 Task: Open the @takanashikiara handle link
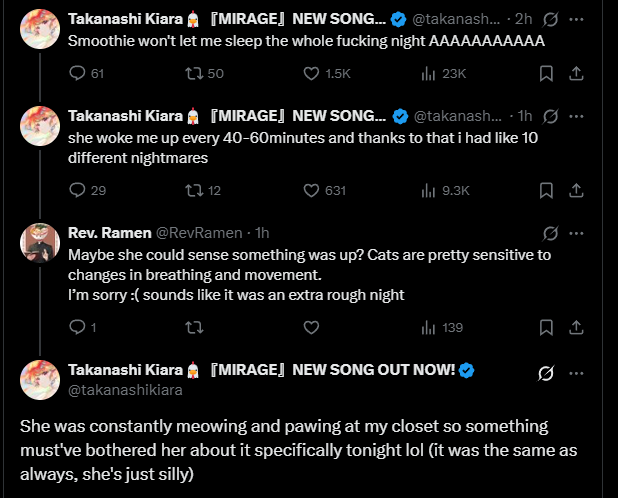coord(125,391)
